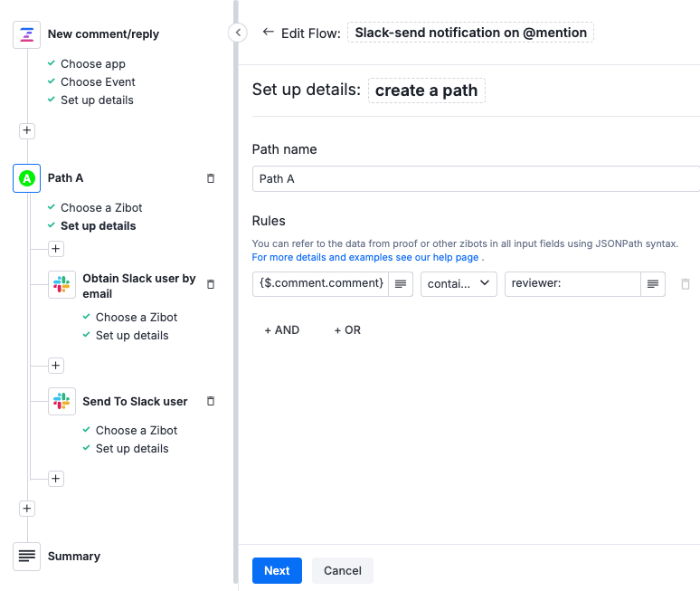Add a step below New comment/reply

point(27,130)
